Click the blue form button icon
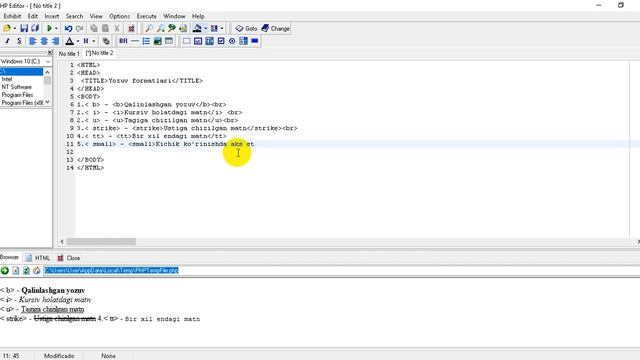The image size is (640, 360). [255, 41]
